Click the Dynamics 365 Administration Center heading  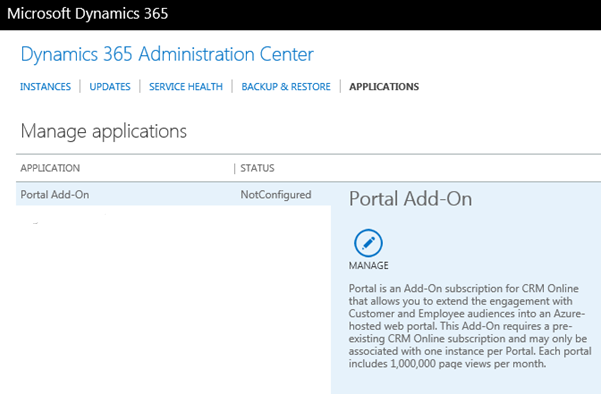coord(167,54)
